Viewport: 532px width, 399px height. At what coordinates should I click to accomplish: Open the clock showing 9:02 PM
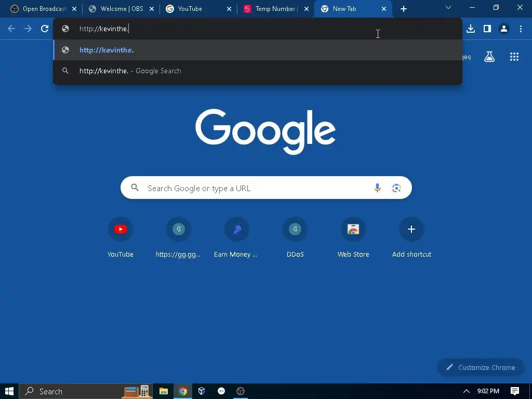tap(488, 391)
